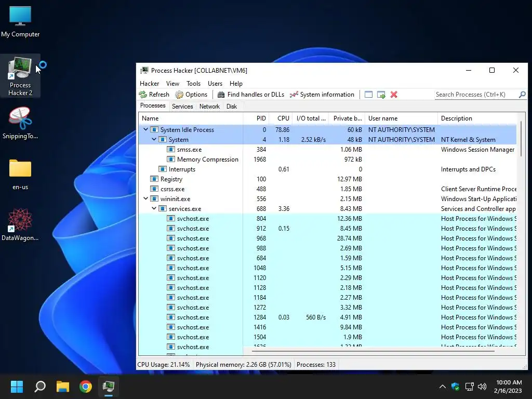Select svchost.exe with PID 968
The height and width of the screenshot is (399, 532).
[327, 238]
